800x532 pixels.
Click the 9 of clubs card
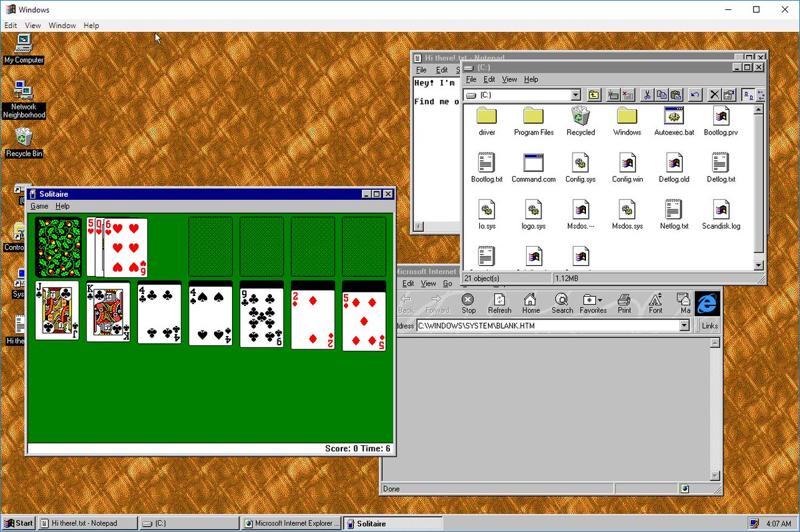coord(261,318)
